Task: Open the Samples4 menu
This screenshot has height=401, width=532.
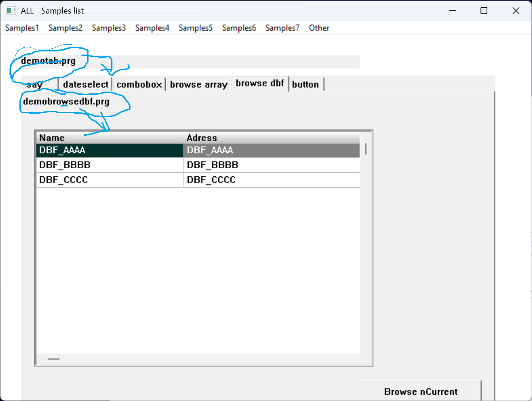Action: pyautogui.click(x=152, y=28)
